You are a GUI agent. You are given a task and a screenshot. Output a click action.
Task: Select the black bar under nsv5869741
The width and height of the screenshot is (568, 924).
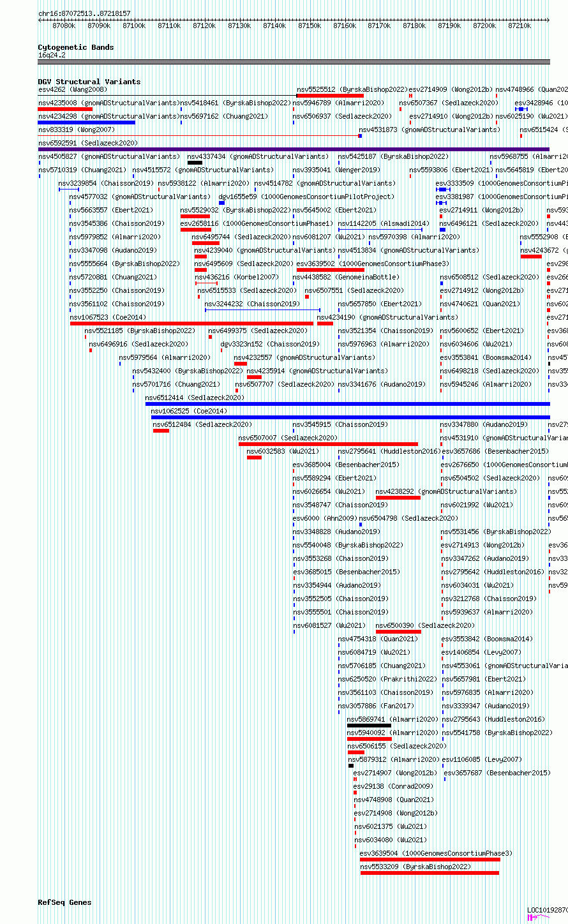coord(369,726)
